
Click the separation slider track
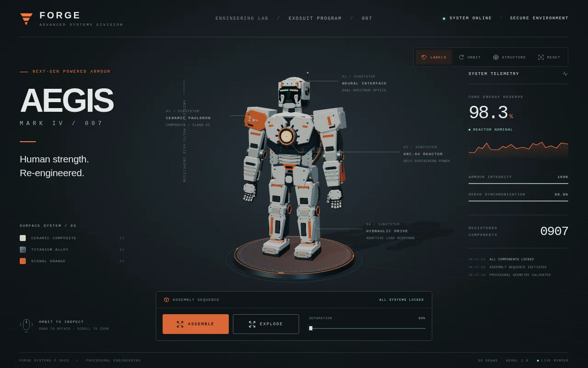coord(367,328)
